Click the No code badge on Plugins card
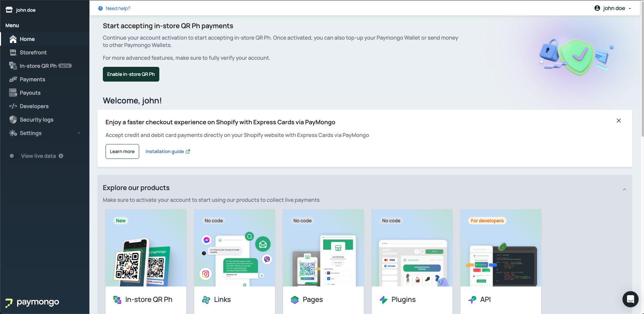644x314 pixels. click(x=391, y=221)
